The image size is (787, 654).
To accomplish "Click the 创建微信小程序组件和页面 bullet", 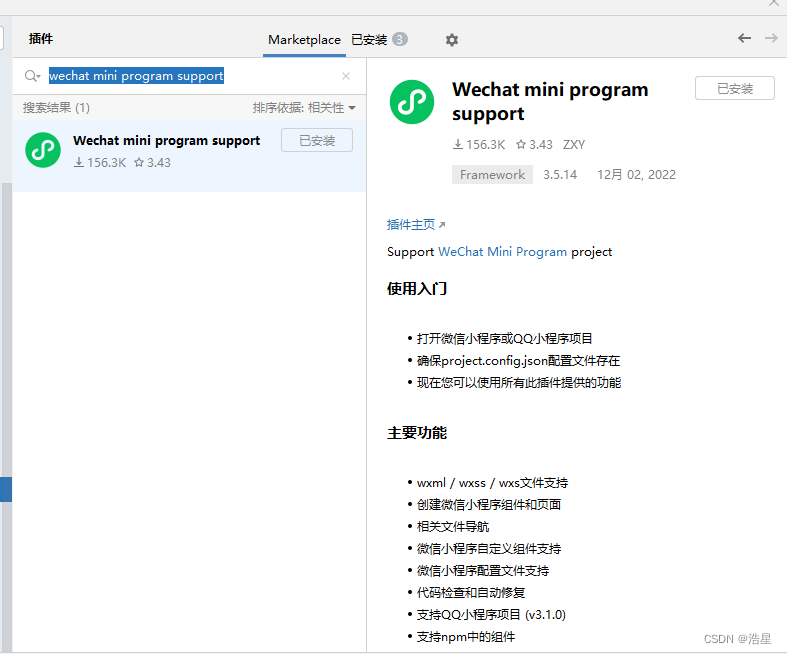I will click(488, 504).
